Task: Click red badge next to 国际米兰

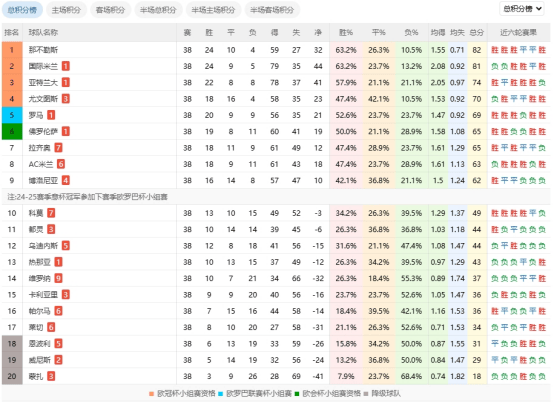Action: (x=65, y=66)
